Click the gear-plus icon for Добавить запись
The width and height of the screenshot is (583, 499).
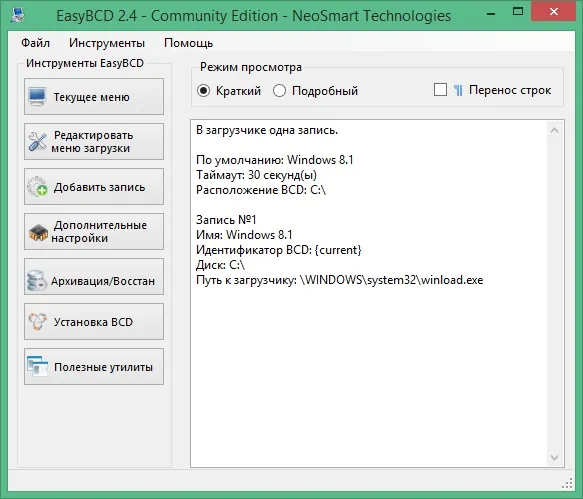pyautogui.click(x=37, y=187)
